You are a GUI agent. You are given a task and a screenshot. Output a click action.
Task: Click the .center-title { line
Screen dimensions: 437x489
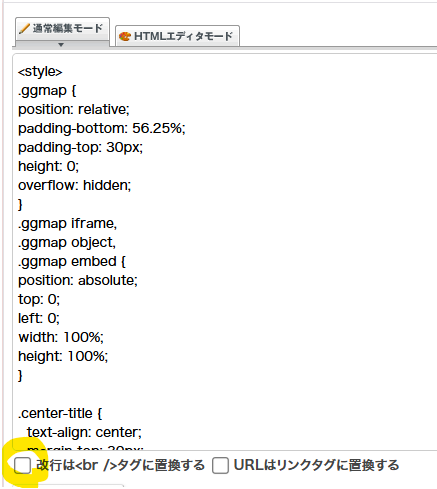tap(60, 413)
